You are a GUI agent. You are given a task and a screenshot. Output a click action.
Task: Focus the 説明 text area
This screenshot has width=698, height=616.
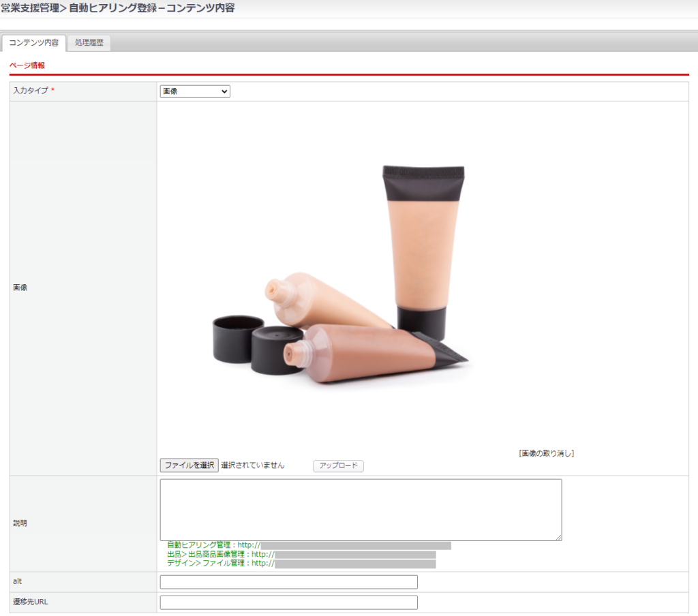(361, 509)
